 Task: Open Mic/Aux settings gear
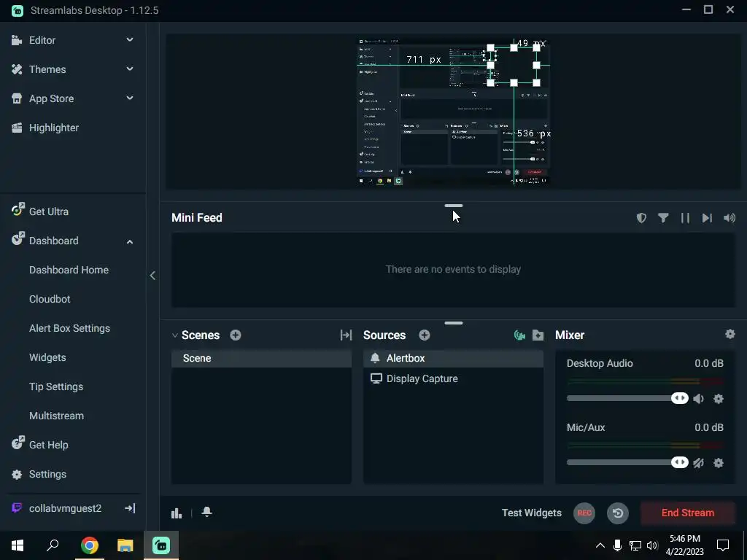point(719,463)
